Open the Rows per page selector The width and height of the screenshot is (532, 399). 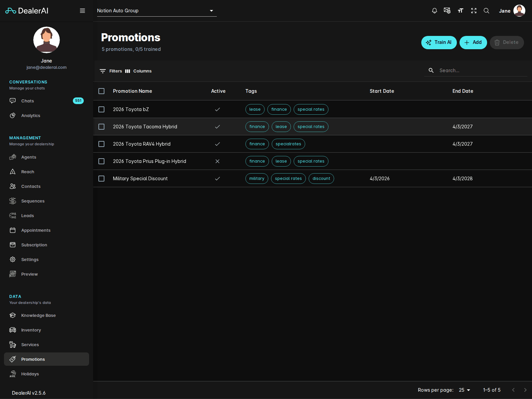tap(464, 390)
